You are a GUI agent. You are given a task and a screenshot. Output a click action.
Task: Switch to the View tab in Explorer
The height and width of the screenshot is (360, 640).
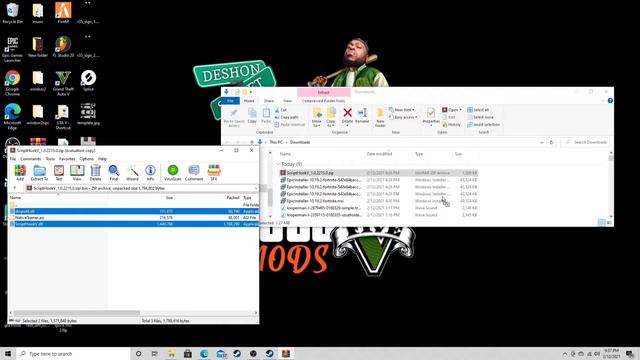click(287, 101)
